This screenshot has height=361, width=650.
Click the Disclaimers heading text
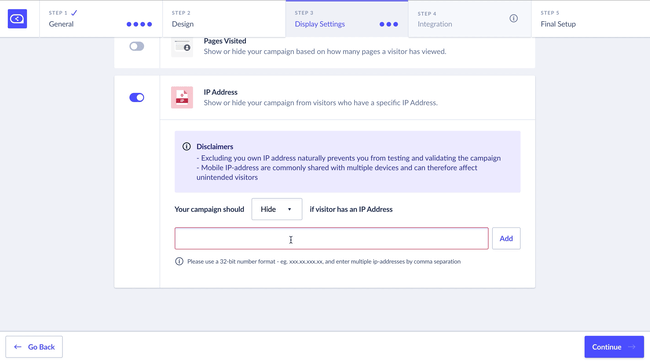(x=215, y=146)
